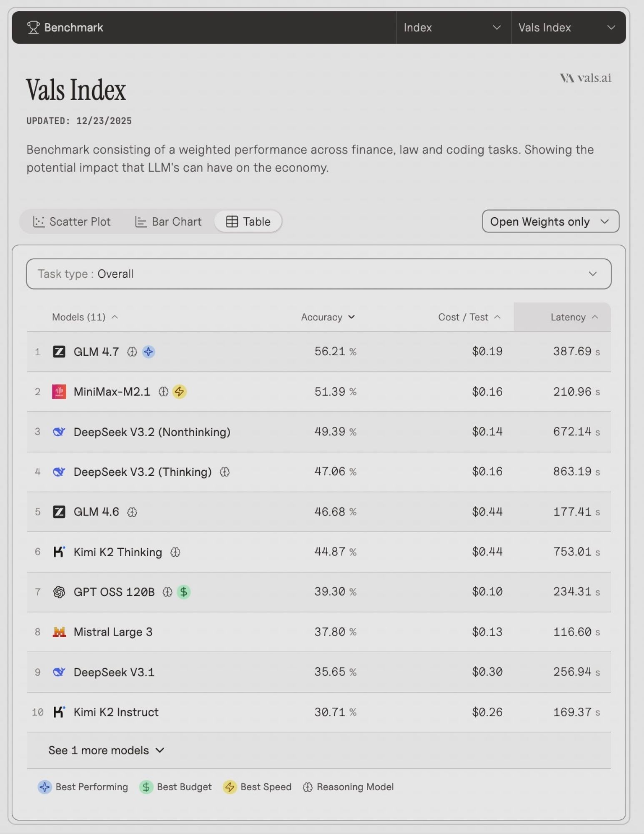Sort table by Latency column

[574, 317]
